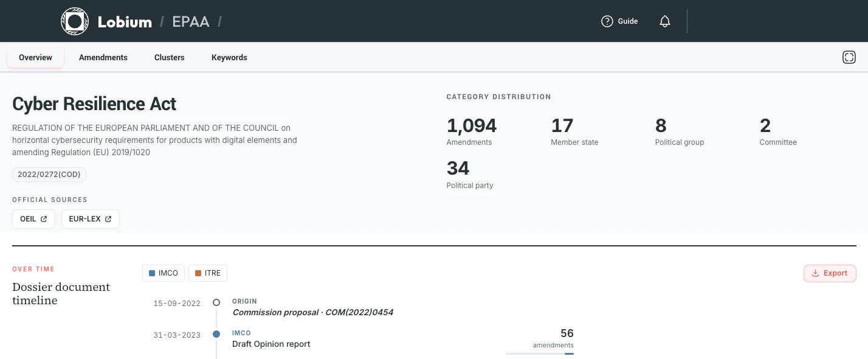Image resolution: width=868 pixels, height=359 pixels.
Task: Click the EPAA breadcrumb
Action: tap(191, 22)
